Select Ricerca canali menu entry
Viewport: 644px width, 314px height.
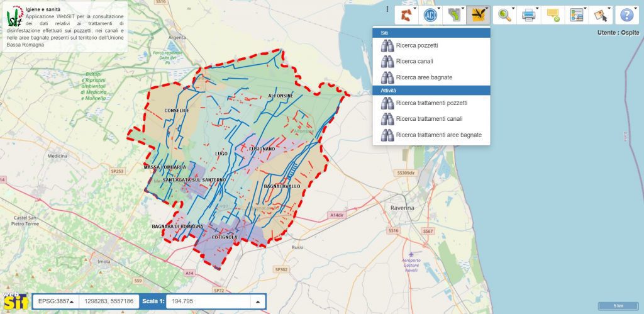tap(414, 61)
